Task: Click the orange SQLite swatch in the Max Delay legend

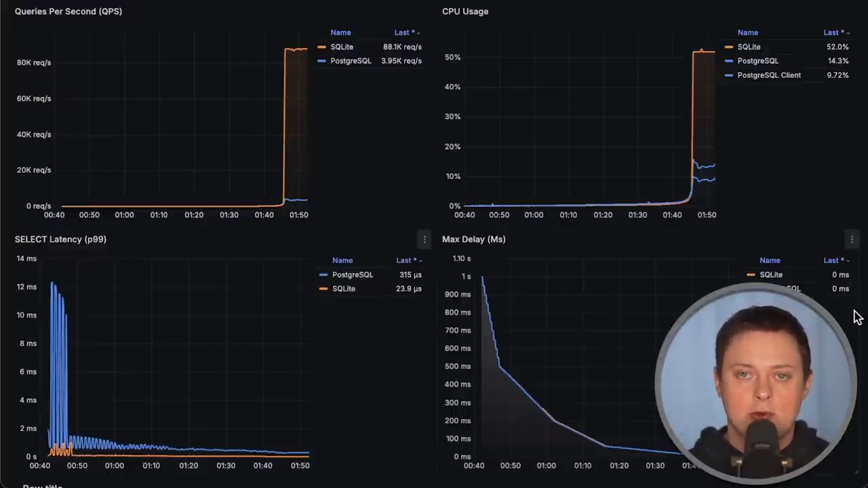Action: click(751, 274)
